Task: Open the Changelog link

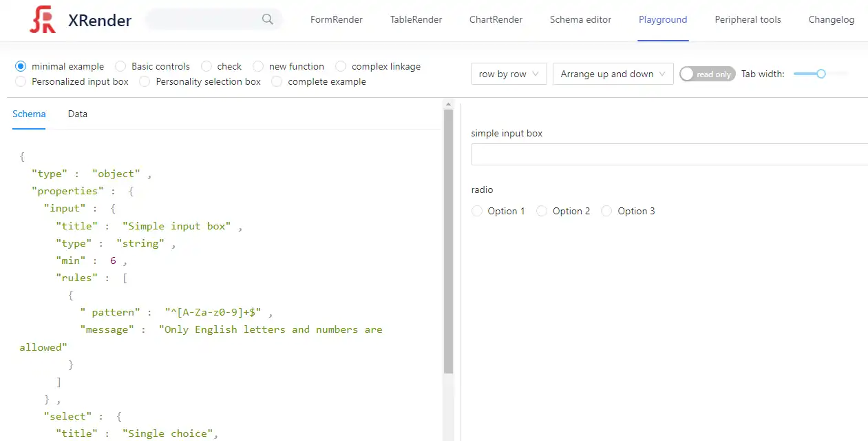Action: pos(831,19)
